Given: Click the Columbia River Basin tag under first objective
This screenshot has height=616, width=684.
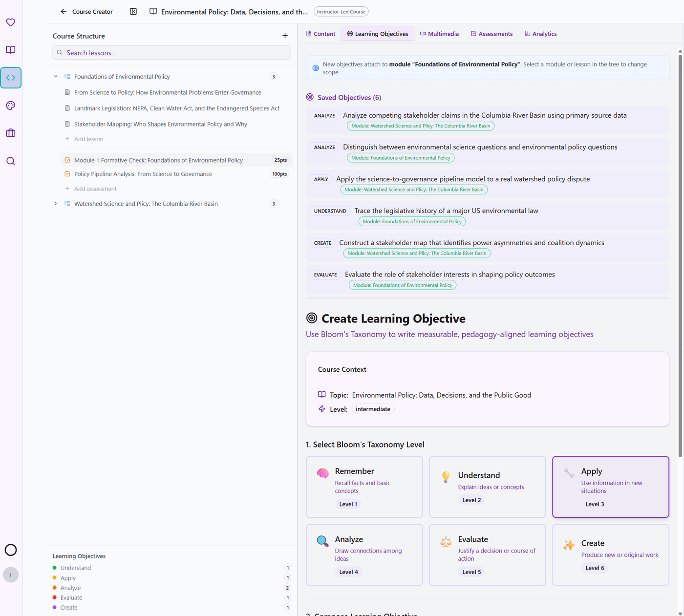Looking at the screenshot, I should pyautogui.click(x=421, y=126).
